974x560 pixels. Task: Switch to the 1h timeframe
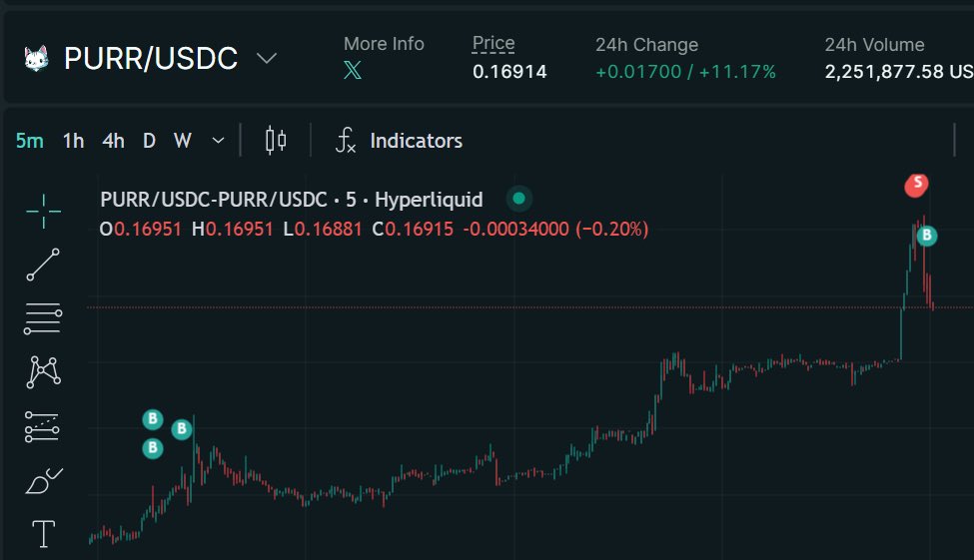click(x=73, y=141)
